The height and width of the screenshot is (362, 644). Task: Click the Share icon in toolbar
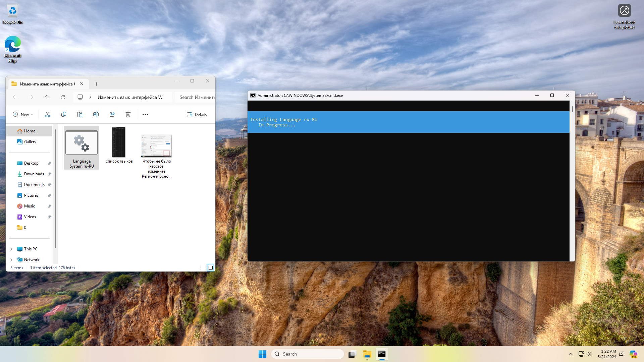112,114
